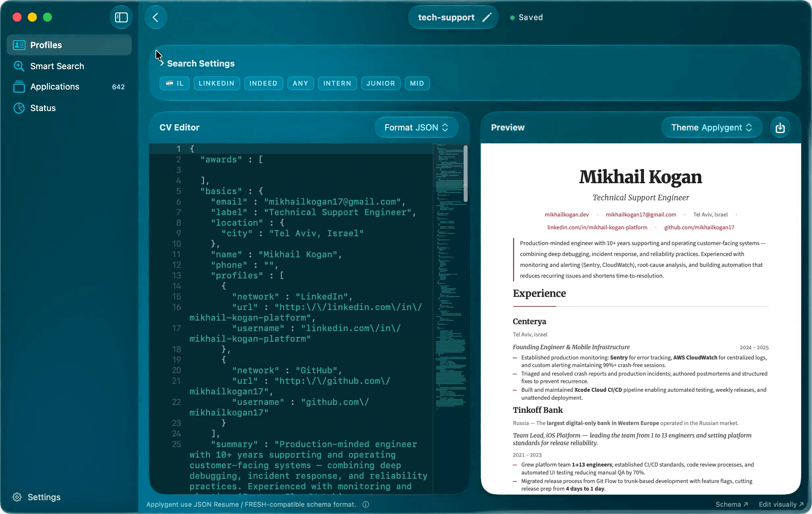Go back with the chevron arrow button
Screen dimensions: 812x514
point(156,17)
